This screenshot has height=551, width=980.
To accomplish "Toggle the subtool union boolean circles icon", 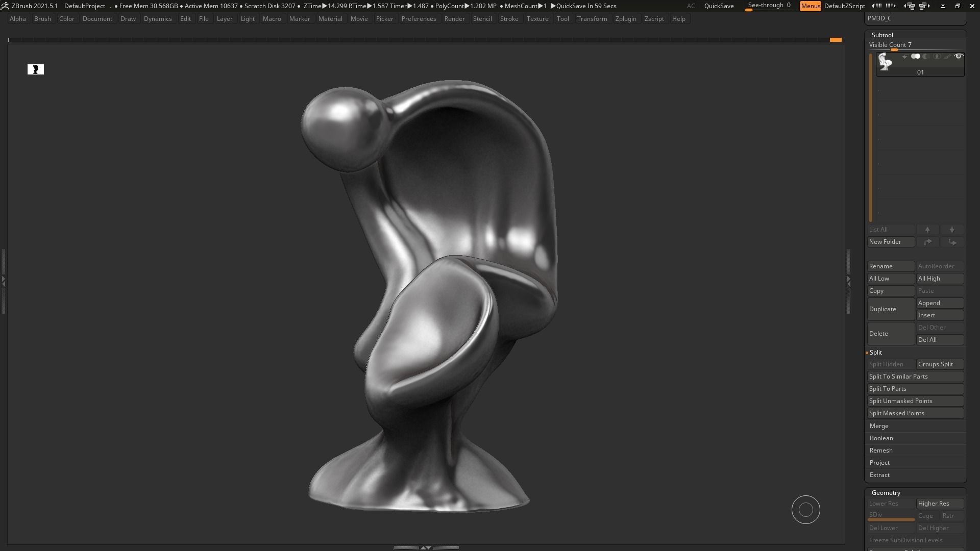I will [x=916, y=57].
